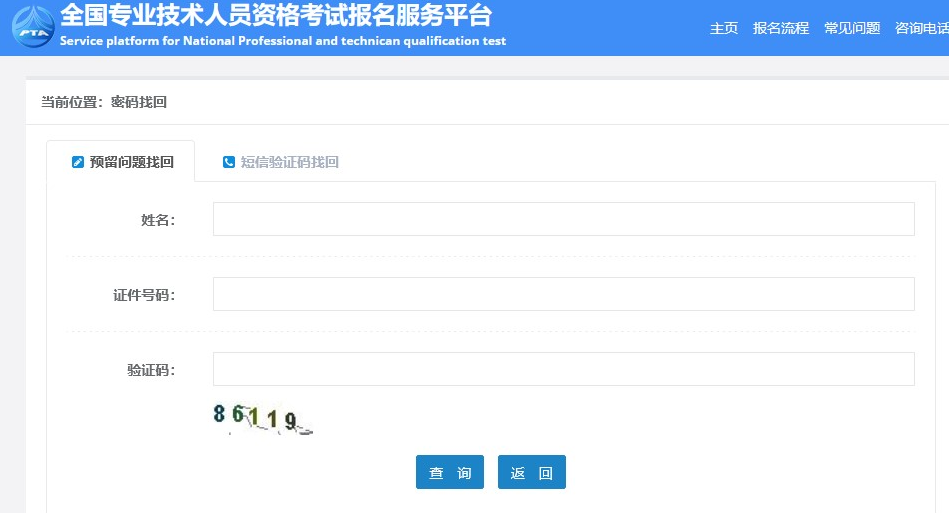The width and height of the screenshot is (949, 513).
Task: Focus the 姓名 input field
Action: tap(563, 219)
